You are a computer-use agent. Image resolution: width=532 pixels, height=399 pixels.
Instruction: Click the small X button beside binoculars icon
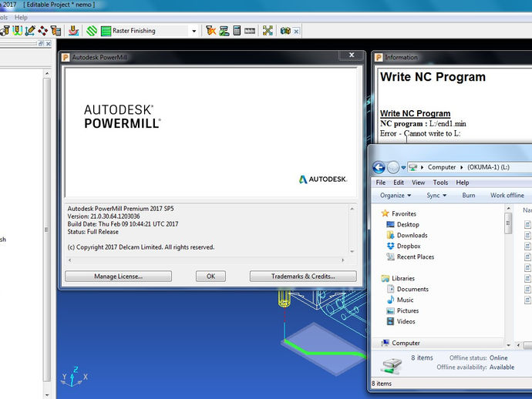(x=296, y=31)
